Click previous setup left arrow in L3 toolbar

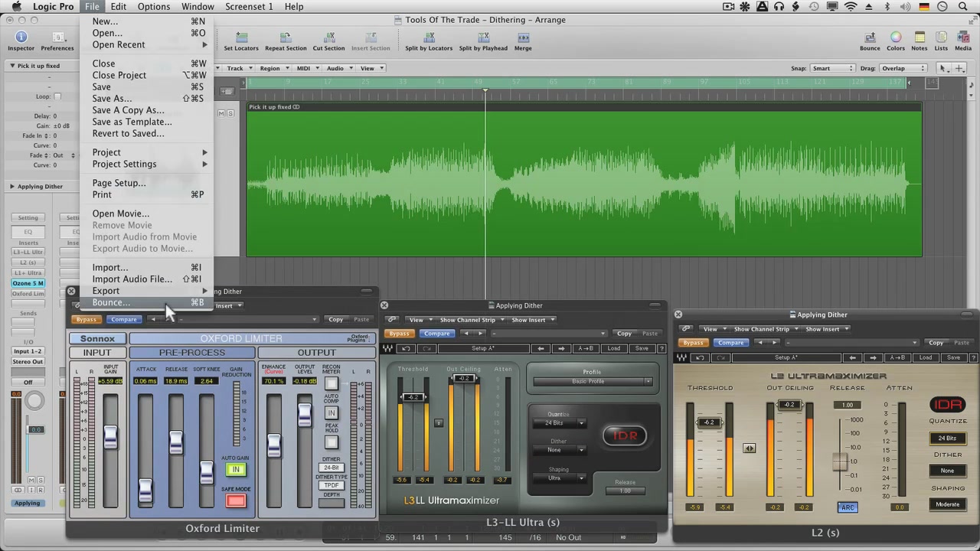point(541,349)
